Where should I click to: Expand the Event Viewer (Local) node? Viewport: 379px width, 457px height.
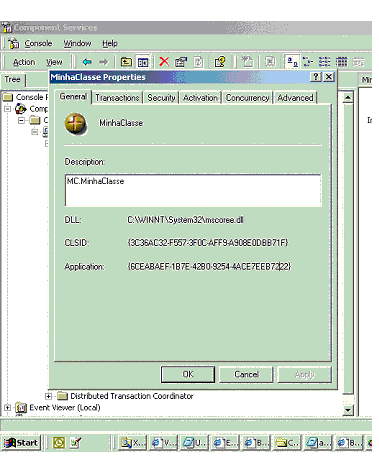7,407
